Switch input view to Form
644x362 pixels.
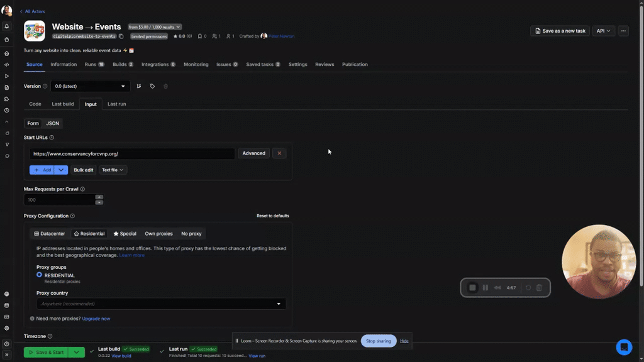click(x=33, y=124)
